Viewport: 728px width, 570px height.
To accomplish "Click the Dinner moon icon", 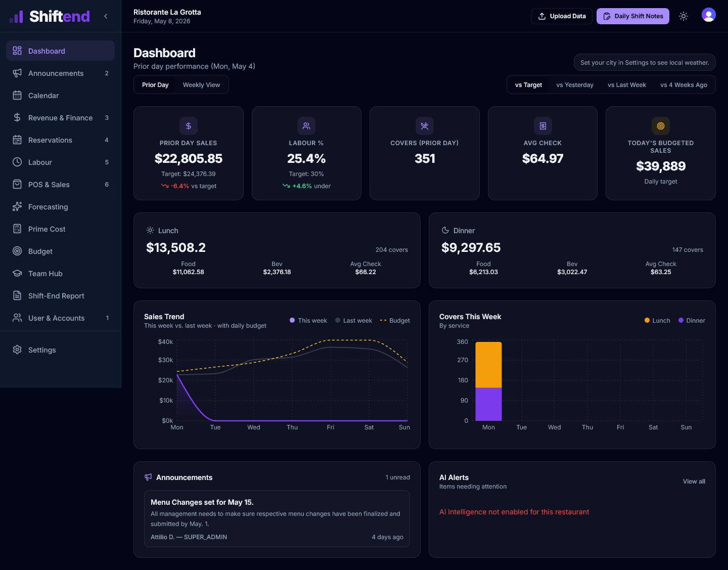I will tap(445, 230).
